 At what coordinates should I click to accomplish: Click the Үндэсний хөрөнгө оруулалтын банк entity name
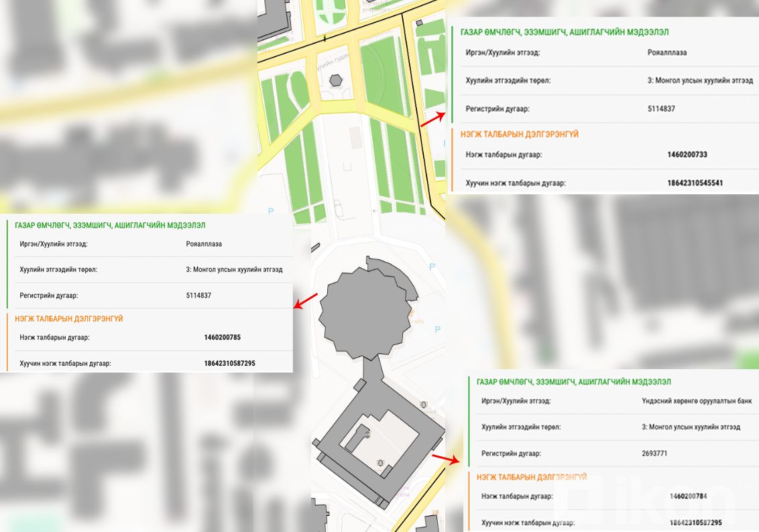(696, 401)
